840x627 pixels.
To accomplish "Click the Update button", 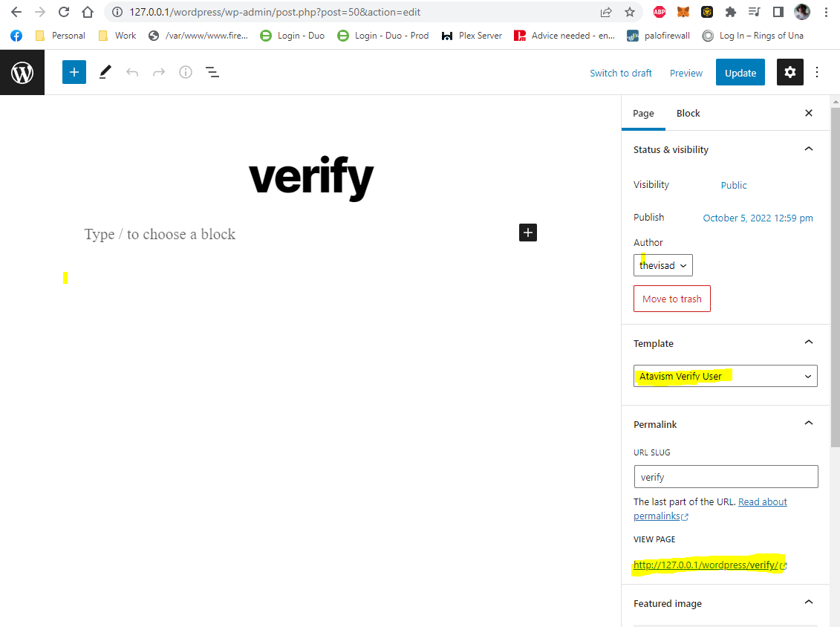I will 740,73.
